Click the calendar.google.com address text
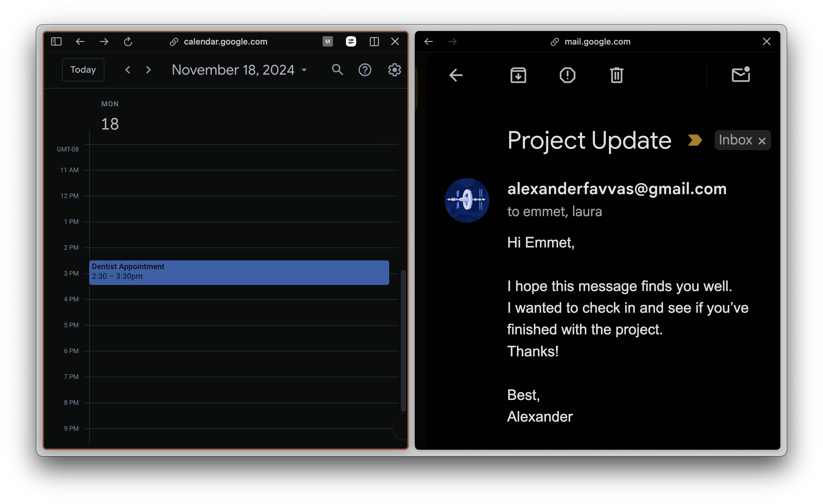Viewport: 823px width, 504px height. point(225,41)
